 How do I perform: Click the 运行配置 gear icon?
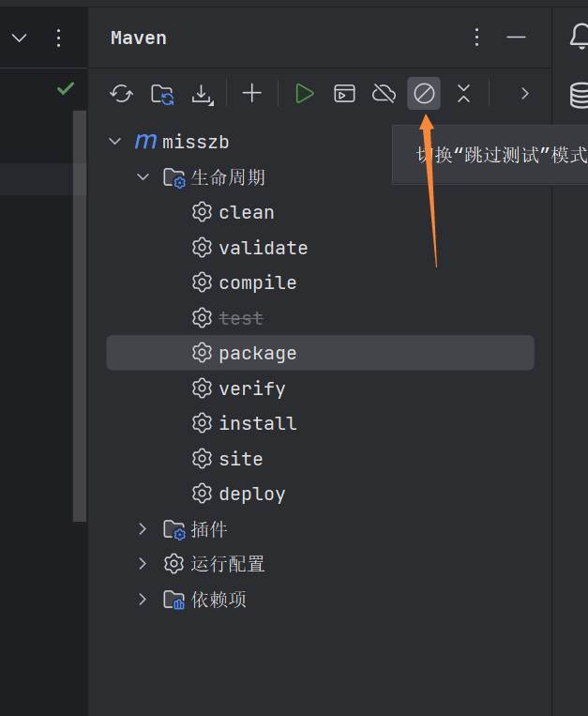coord(173,564)
